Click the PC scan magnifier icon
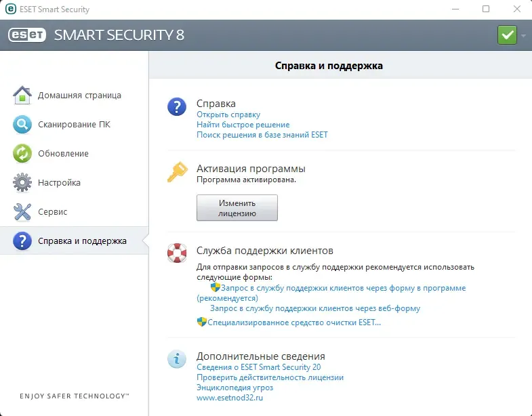532x416 pixels. (x=22, y=125)
